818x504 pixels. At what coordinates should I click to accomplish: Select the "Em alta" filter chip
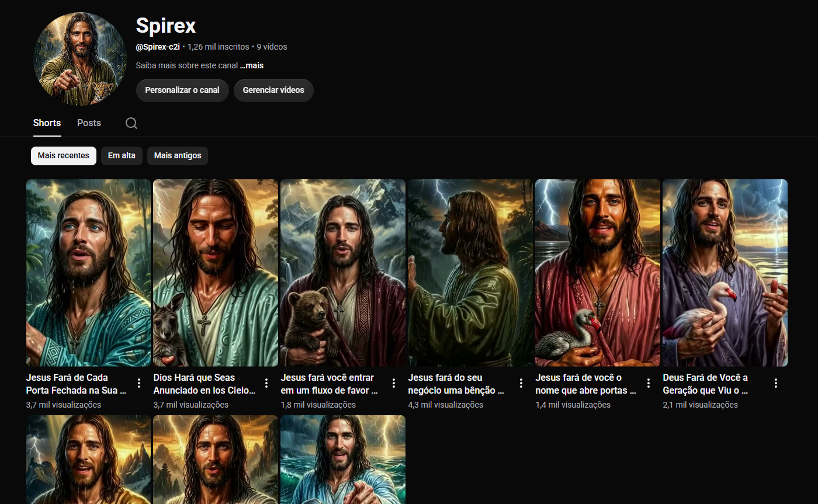(122, 156)
